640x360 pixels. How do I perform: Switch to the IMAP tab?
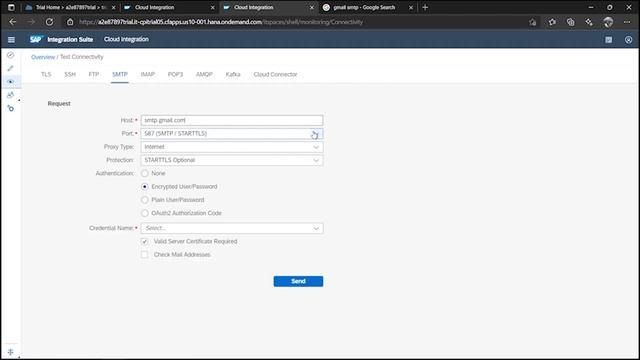tap(148, 74)
